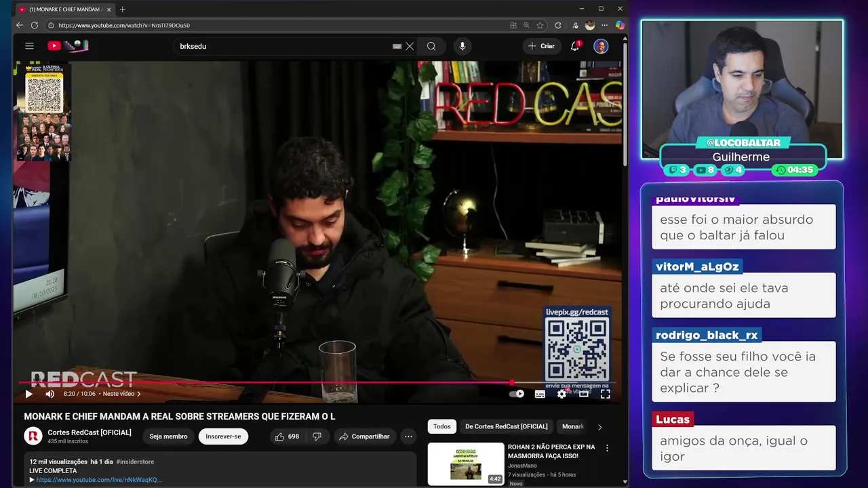This screenshot has width=868, height=488.
Task: Open the Criar menu
Action: click(541, 46)
